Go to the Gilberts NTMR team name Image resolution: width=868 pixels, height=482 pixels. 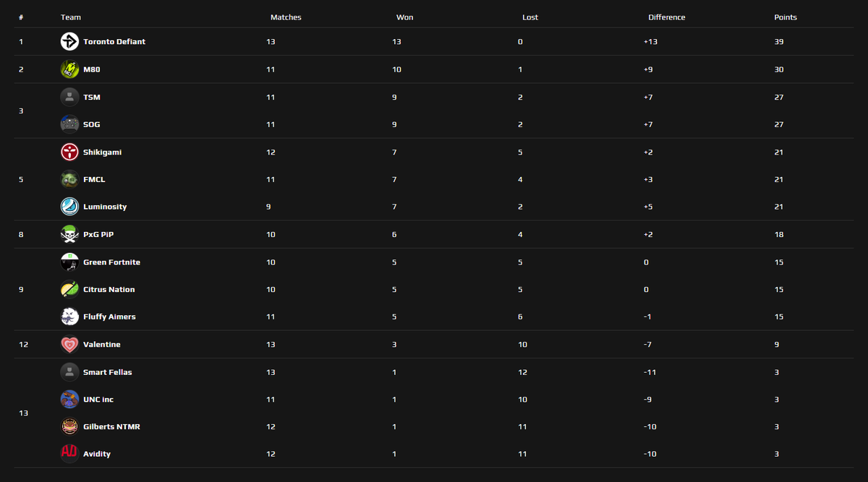[111, 426]
